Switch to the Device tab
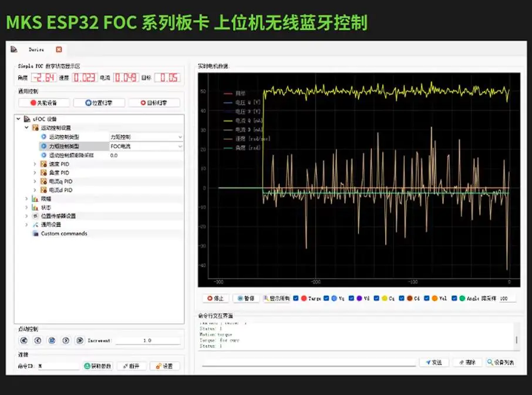Image resolution: width=532 pixels, height=395 pixels. [x=36, y=49]
